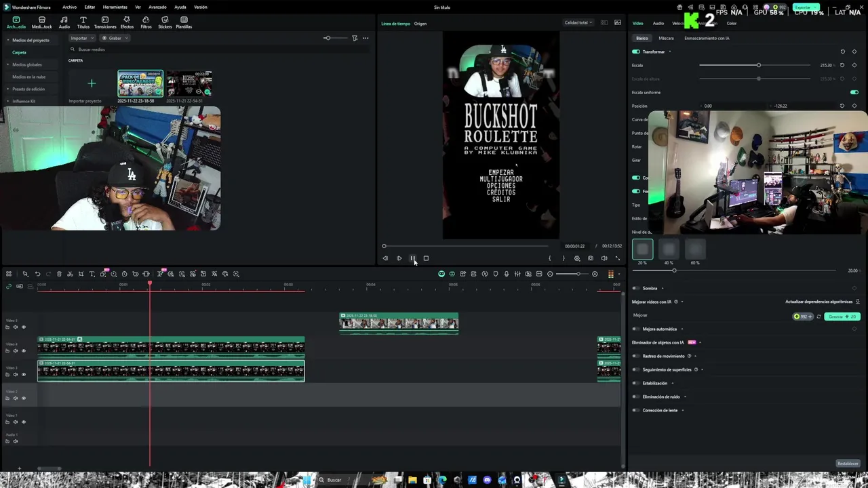This screenshot has height=488, width=868.
Task: Open the Efectos panel
Action: (127, 22)
